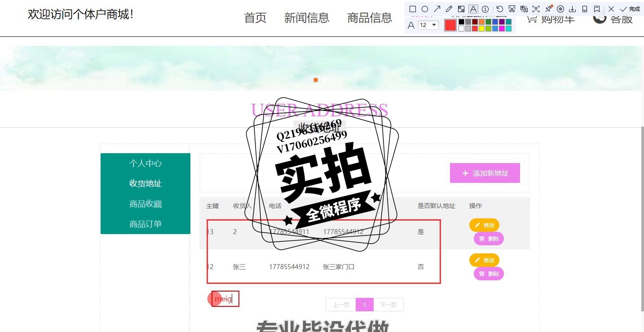Click the 添加新地址 button
Screen dimensions: 644x332
pos(485,173)
